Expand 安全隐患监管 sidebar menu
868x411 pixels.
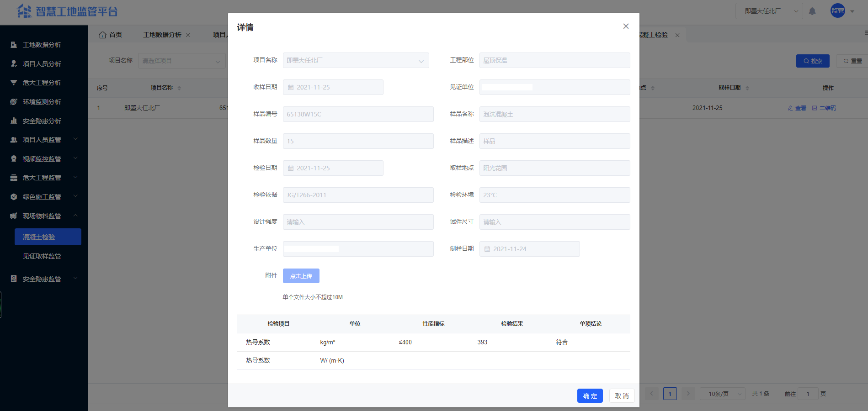[x=44, y=279]
